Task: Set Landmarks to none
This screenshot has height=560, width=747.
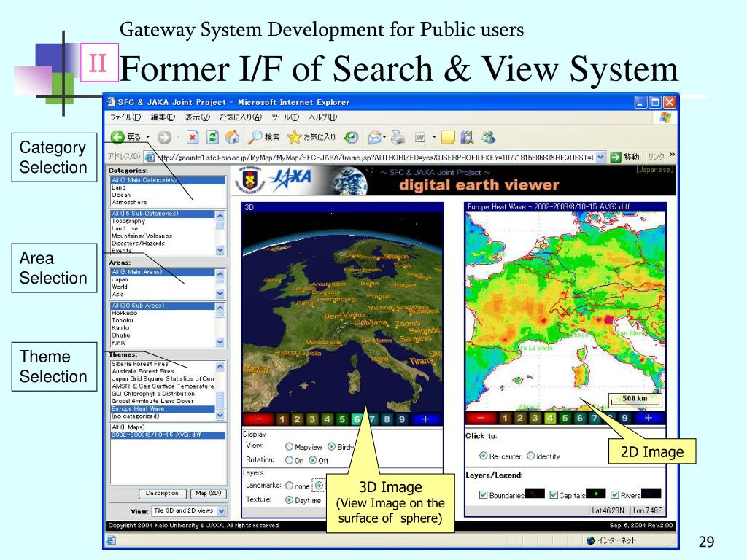Action: click(x=289, y=486)
